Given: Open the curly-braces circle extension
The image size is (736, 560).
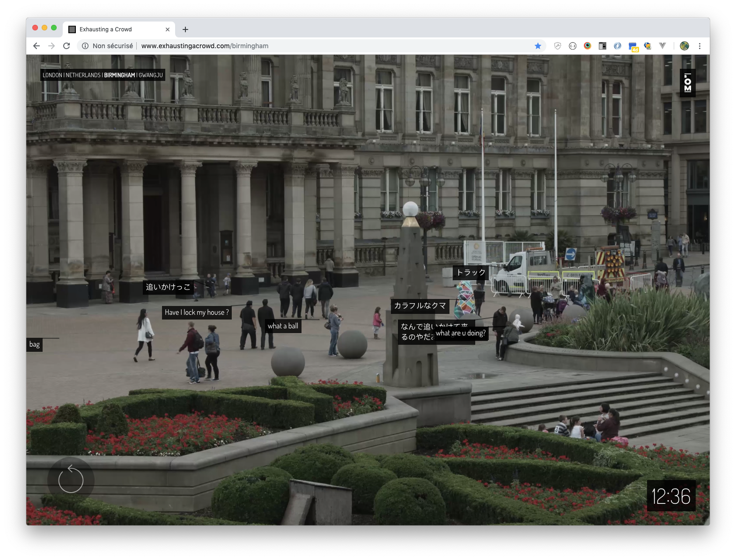Looking at the screenshot, I should coord(573,46).
